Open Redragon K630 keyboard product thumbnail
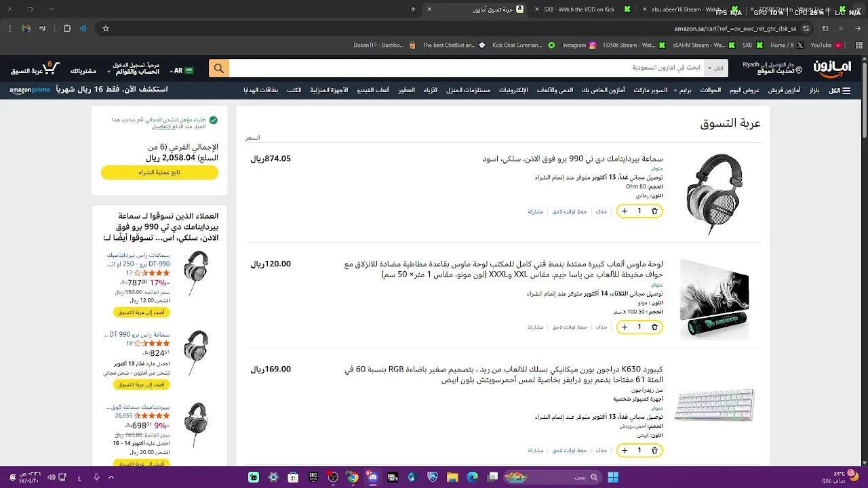 (x=715, y=405)
